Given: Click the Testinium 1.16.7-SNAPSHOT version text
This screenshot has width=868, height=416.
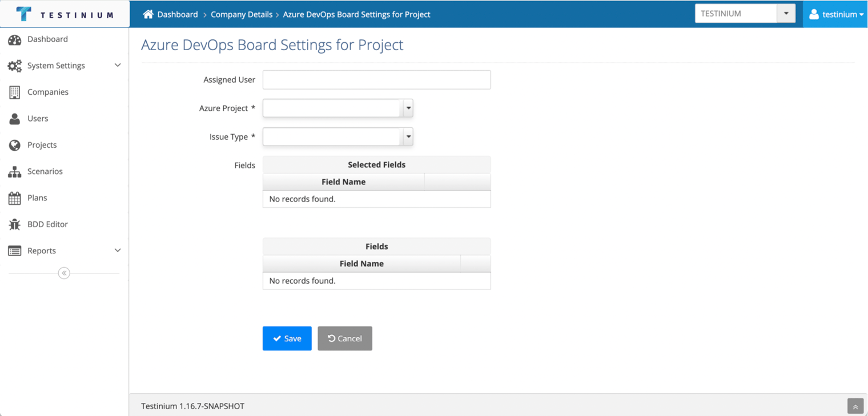Looking at the screenshot, I should 193,406.
